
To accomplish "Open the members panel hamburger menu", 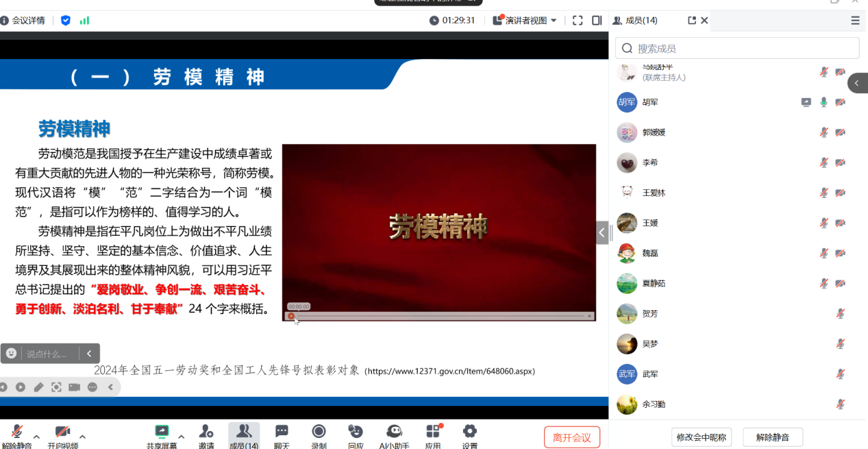I will 855,21.
